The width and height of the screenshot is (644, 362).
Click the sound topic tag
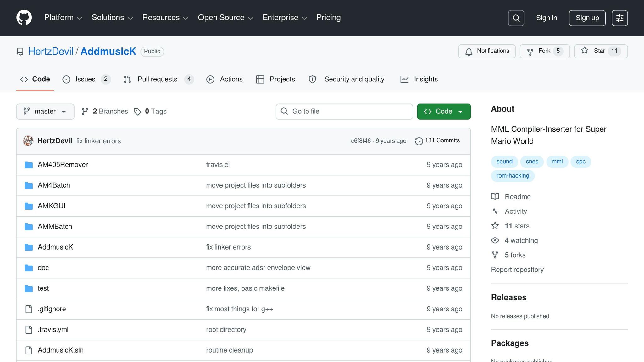[x=504, y=162]
